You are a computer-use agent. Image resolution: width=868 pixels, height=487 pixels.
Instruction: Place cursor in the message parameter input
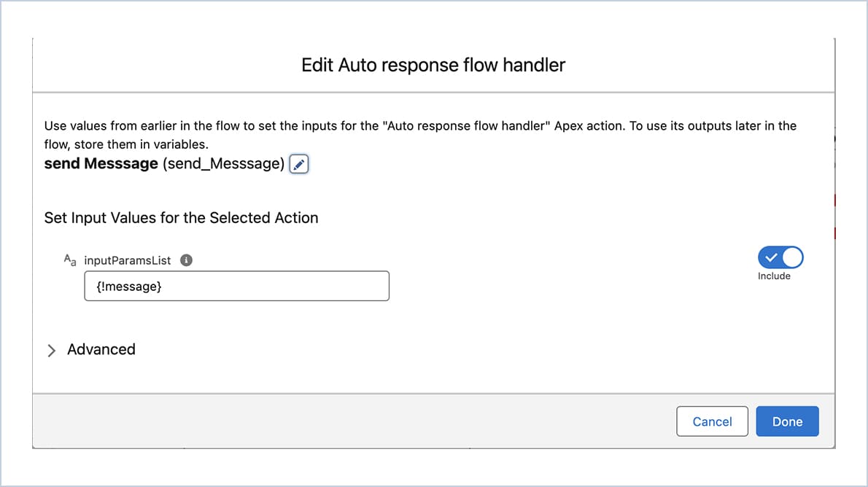click(236, 286)
